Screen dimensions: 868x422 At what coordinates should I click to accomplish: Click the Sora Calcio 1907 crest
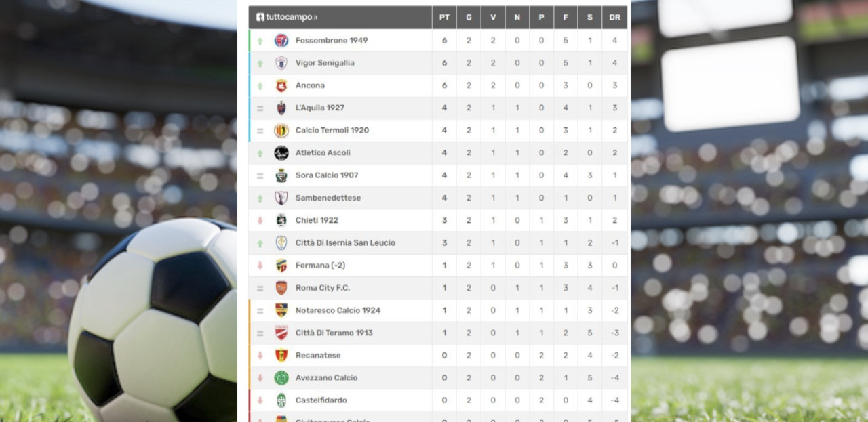click(281, 175)
